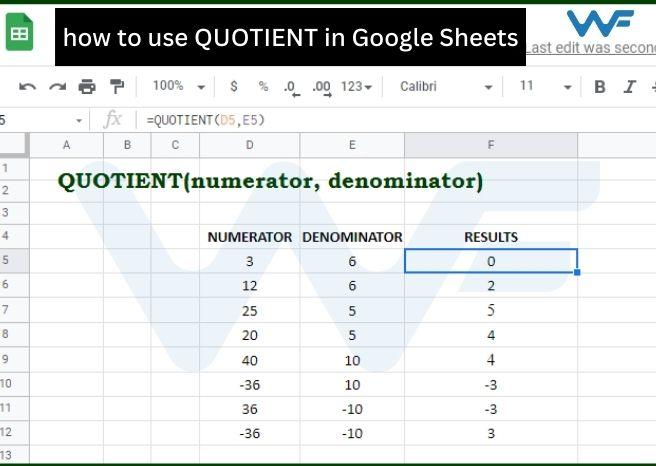Select numerator cell containing 12
The width and height of the screenshot is (656, 466).
[x=250, y=286]
